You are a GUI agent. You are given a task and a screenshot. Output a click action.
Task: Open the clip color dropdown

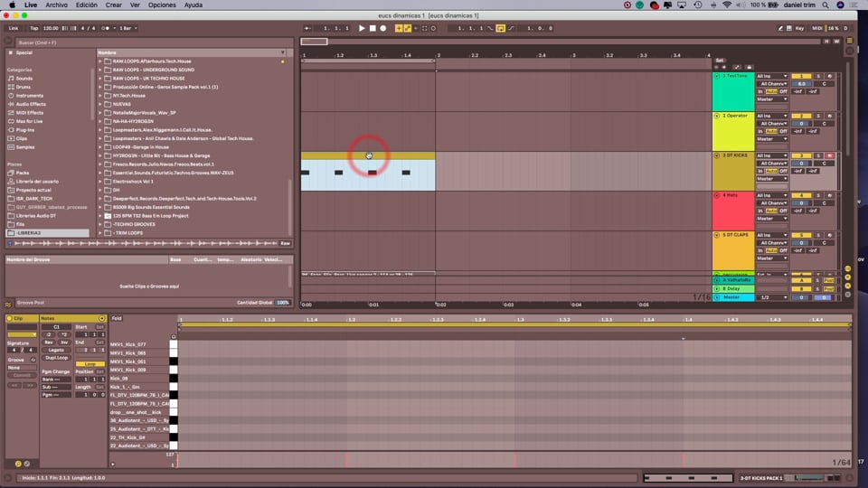22,334
